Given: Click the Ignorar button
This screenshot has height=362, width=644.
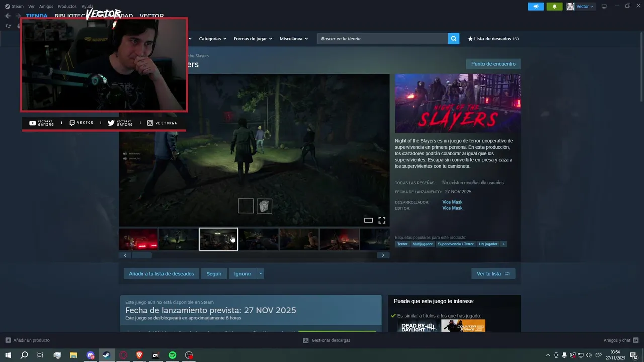Looking at the screenshot, I should click(x=243, y=274).
